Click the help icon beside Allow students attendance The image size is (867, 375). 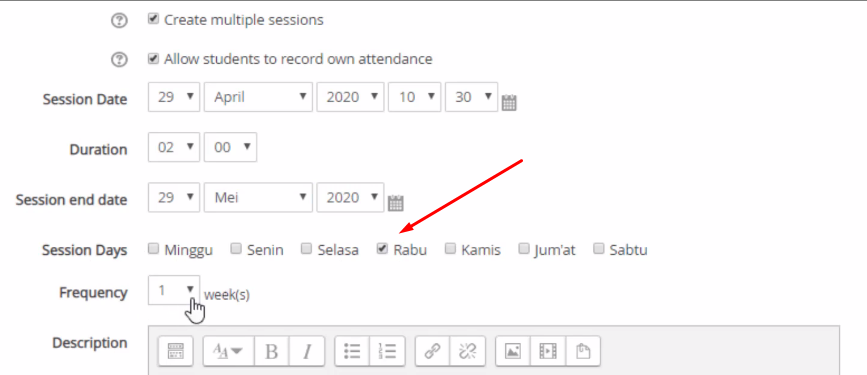119,60
